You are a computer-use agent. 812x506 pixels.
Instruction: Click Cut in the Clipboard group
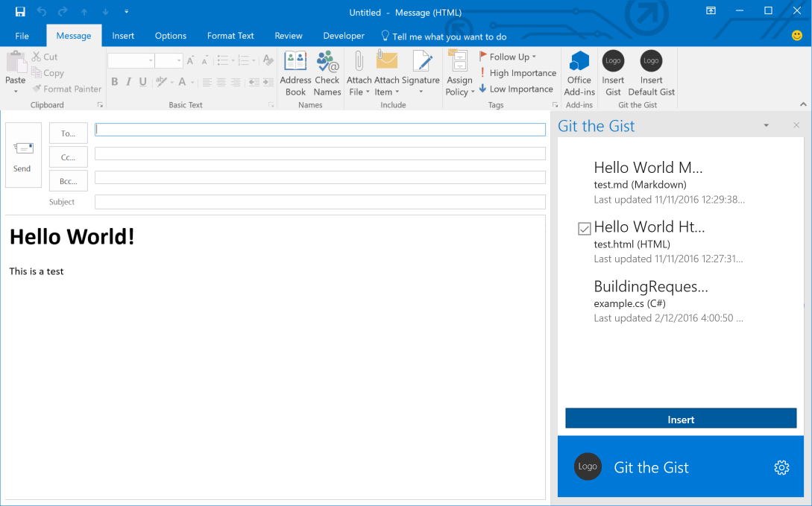click(x=45, y=57)
